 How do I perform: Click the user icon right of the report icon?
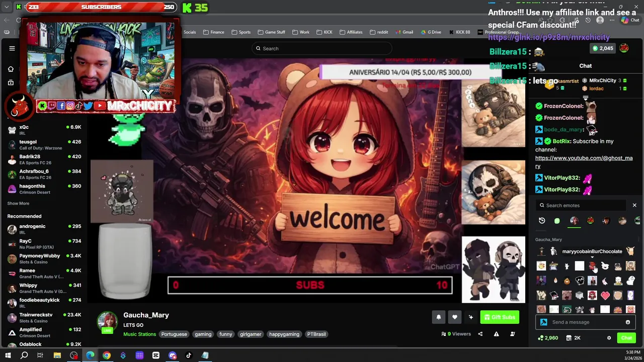click(512, 334)
